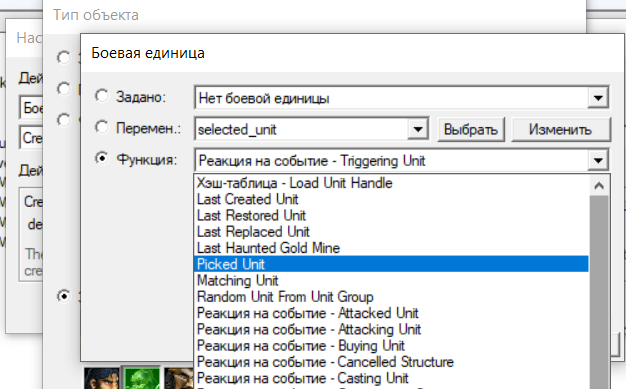Collapse the Функция function dropdown arrow
Screen dimensions: 626x389
pos(598,161)
